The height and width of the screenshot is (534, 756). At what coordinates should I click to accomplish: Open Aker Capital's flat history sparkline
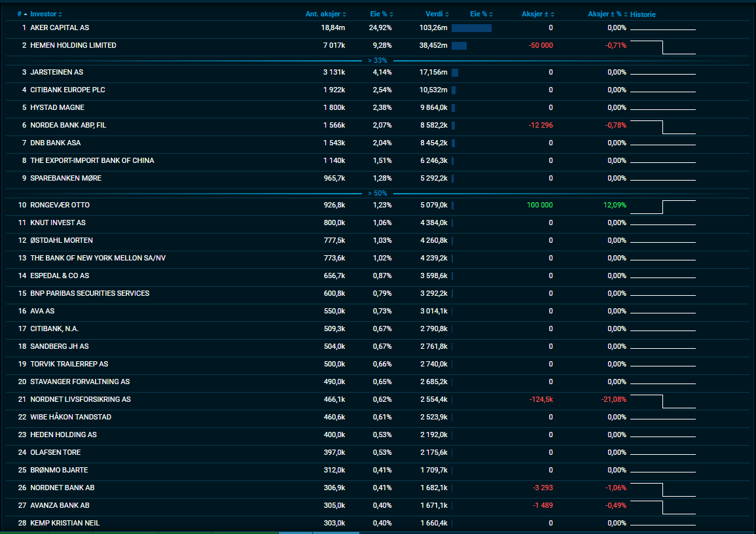point(663,29)
